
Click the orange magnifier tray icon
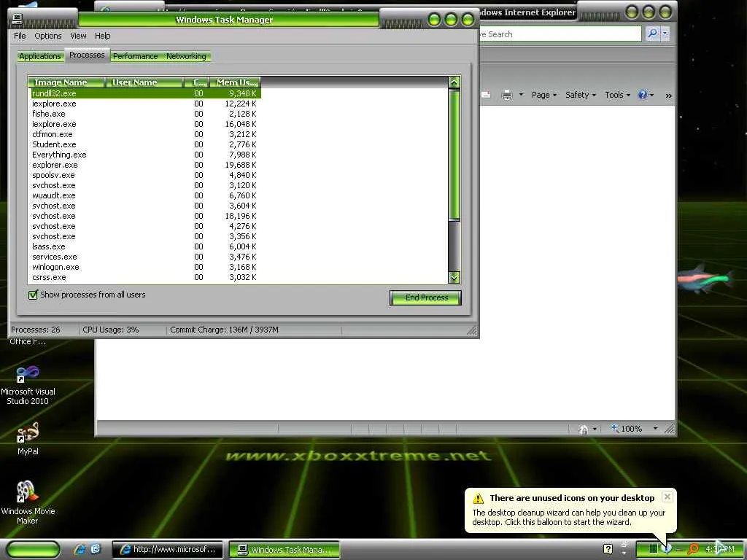[x=694, y=549]
